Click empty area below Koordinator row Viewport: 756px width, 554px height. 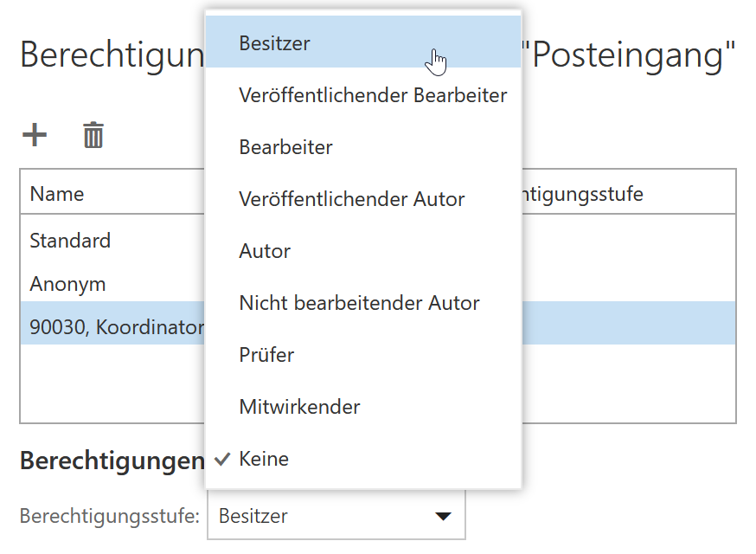(x=112, y=383)
